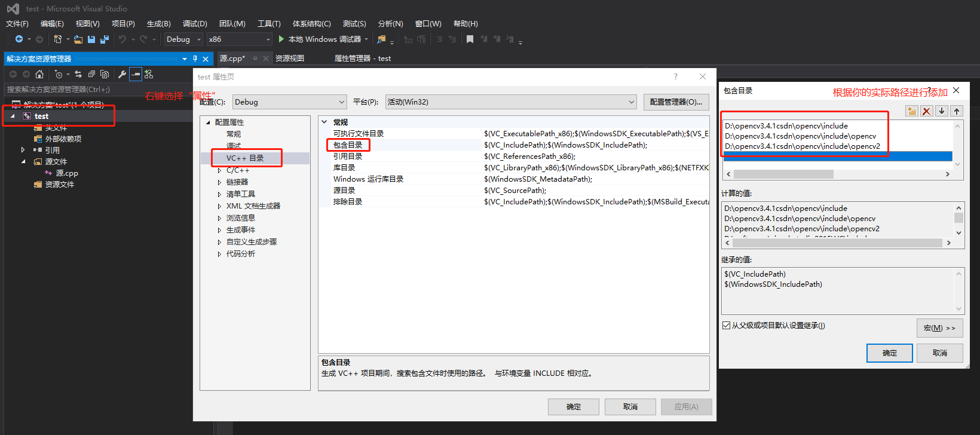
Task: Pin the Solution Explorer panel
Action: pos(195,59)
